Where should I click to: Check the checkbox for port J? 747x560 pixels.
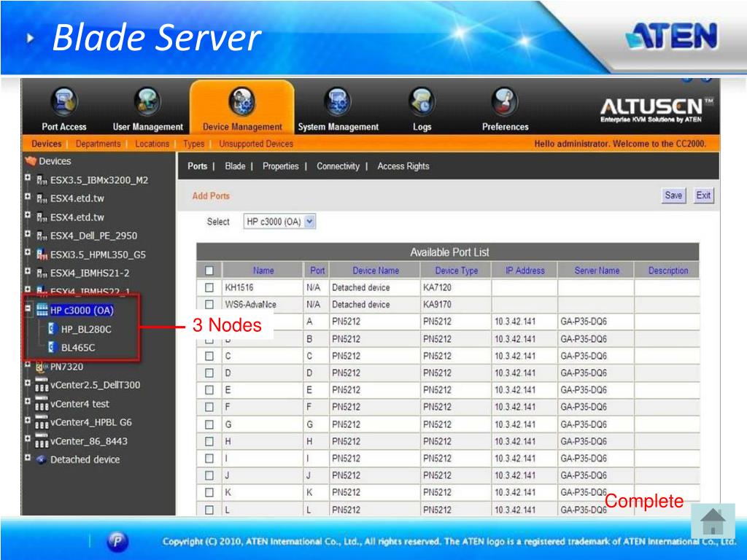(x=209, y=475)
